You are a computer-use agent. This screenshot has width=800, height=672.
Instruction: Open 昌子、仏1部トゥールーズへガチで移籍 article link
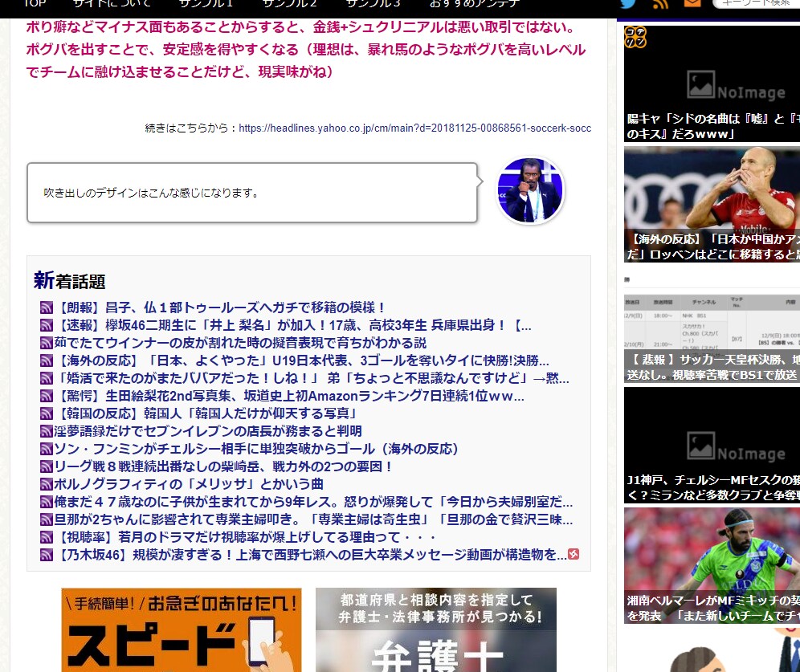220,307
